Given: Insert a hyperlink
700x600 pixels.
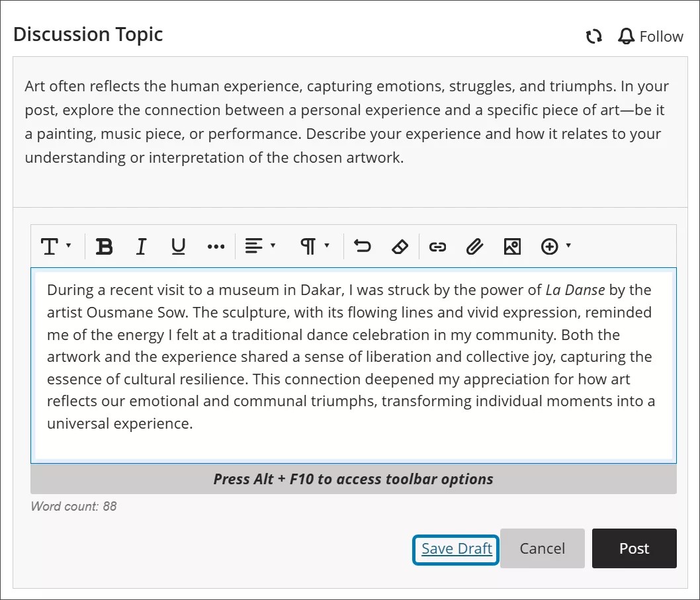Looking at the screenshot, I should click(x=437, y=246).
